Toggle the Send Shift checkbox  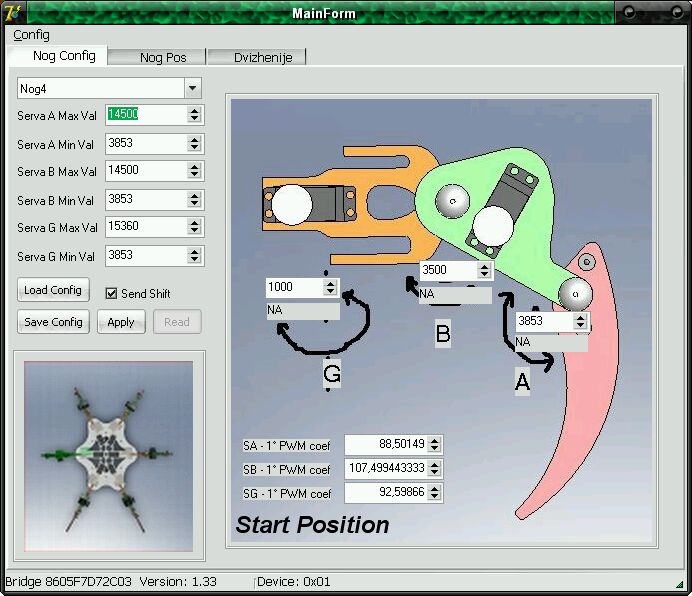[113, 294]
